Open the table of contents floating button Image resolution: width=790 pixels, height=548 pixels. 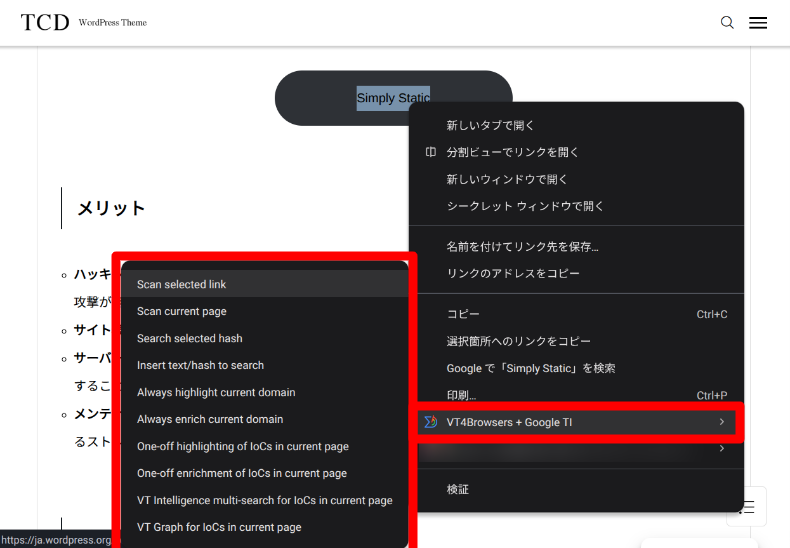747,507
